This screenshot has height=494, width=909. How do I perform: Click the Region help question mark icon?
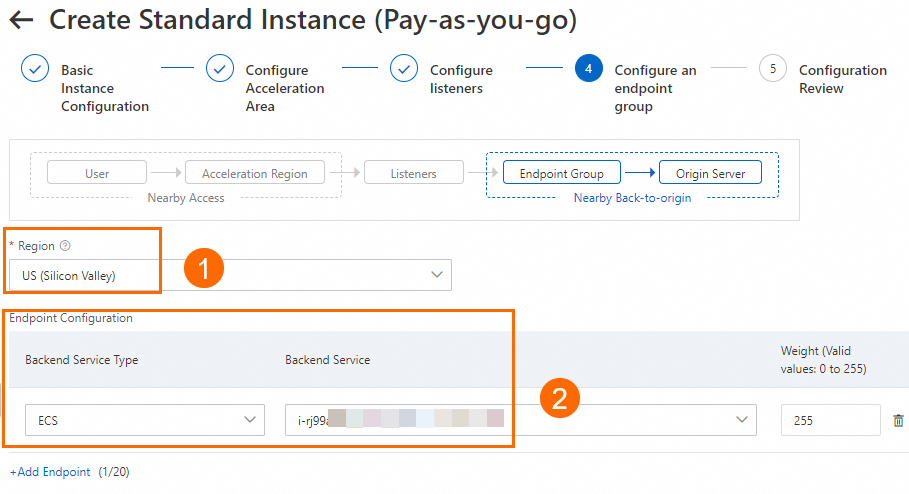point(66,246)
